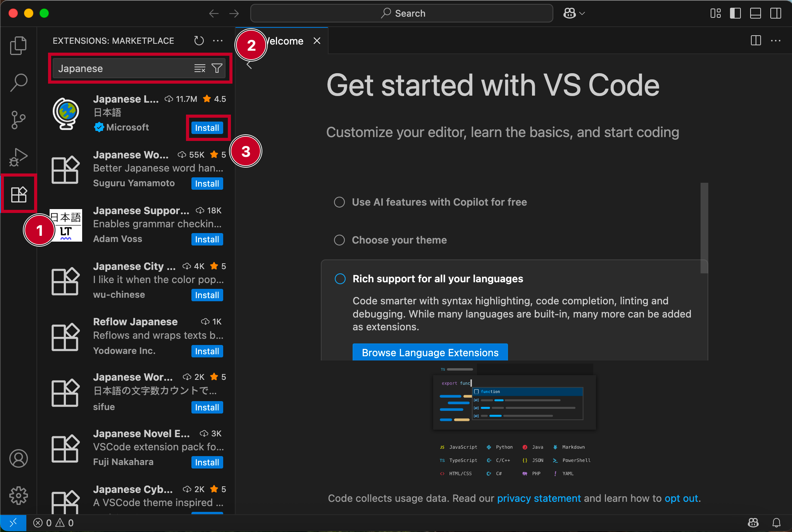Click the EXTENSIONS: MARKETPLACE header
Image resolution: width=792 pixels, height=532 pixels.
113,41
